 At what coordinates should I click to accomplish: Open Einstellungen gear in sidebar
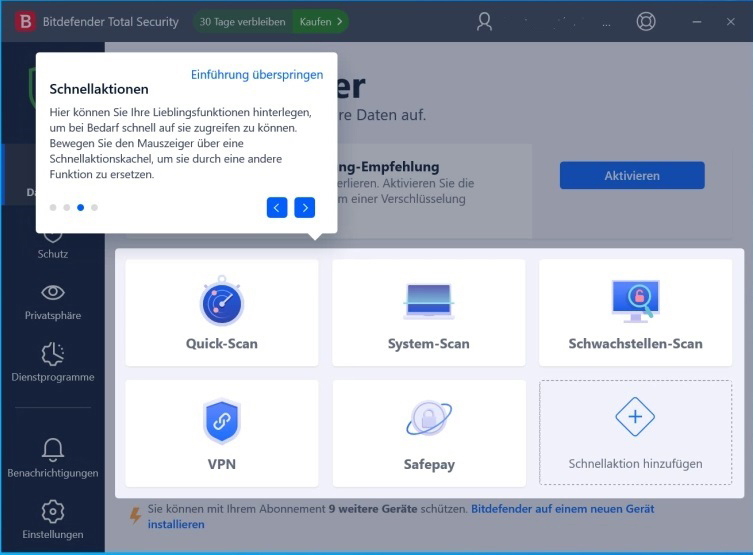[x=53, y=512]
